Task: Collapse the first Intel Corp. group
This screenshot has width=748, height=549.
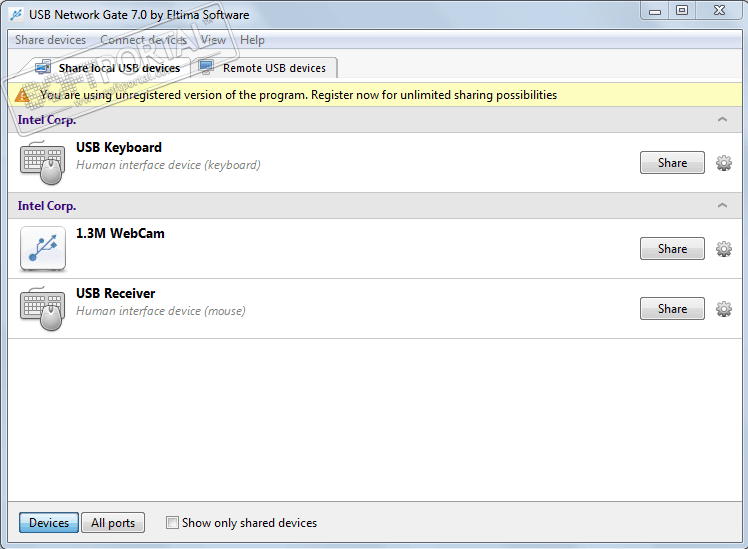Action: 722,120
